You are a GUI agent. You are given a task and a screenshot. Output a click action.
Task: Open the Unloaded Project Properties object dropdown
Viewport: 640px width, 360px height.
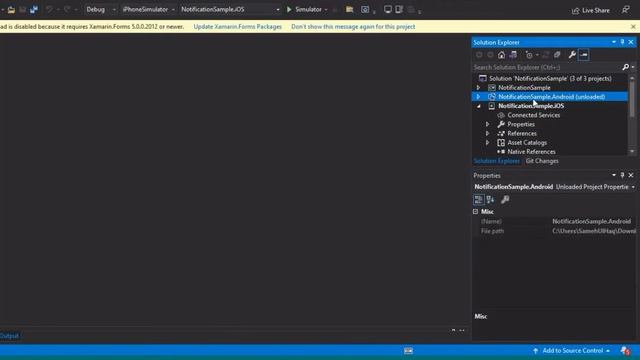coord(633,187)
